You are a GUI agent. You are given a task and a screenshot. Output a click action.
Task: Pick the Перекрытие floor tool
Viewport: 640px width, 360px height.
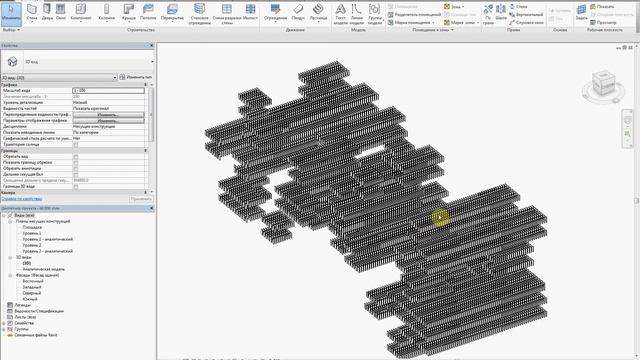[x=172, y=12]
